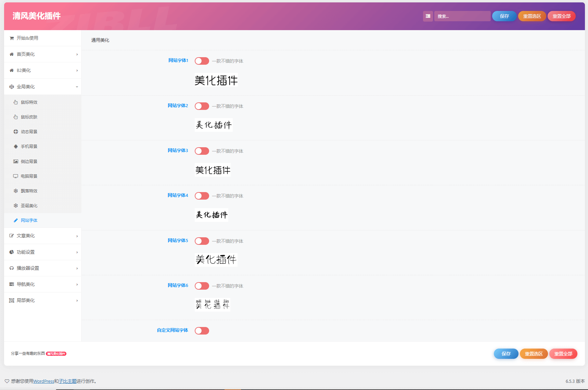Collapse the 全局美化 chevron
This screenshot has width=588, height=390.
(x=77, y=87)
